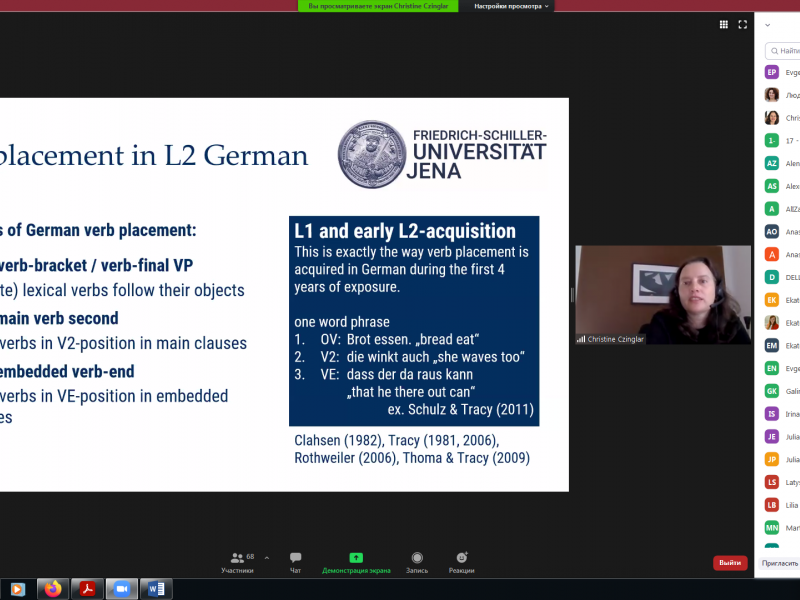This screenshot has width=800, height=600.
Task: Open Microsoft Word from the taskbar
Action: click(156, 589)
